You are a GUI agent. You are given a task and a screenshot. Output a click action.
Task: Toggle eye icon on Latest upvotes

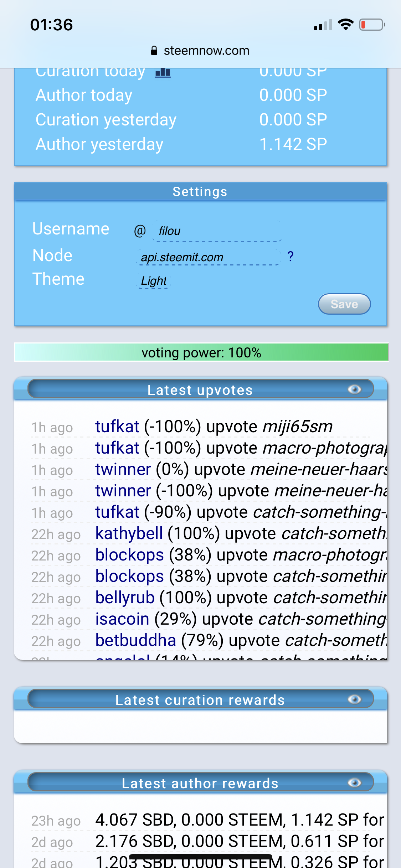pyautogui.click(x=354, y=389)
